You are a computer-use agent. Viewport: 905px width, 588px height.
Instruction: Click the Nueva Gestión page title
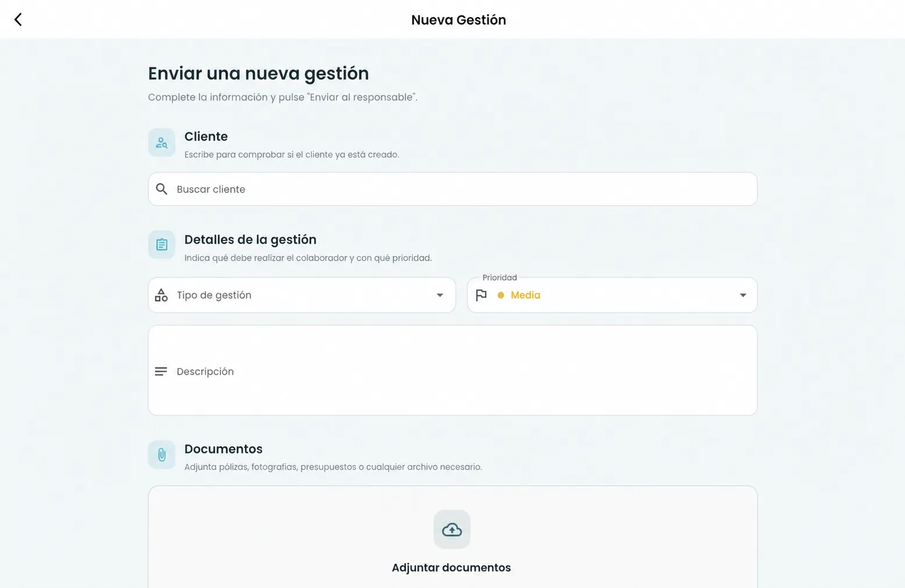point(459,20)
